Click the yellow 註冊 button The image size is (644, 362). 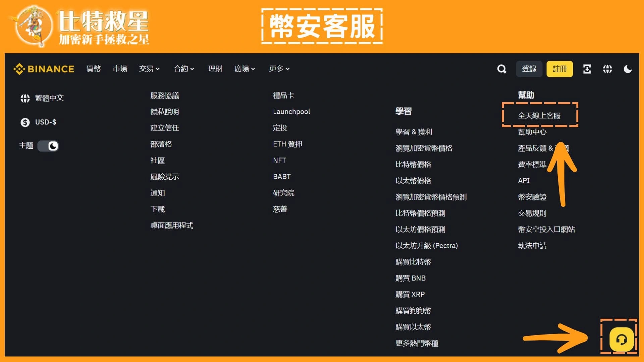click(x=559, y=69)
